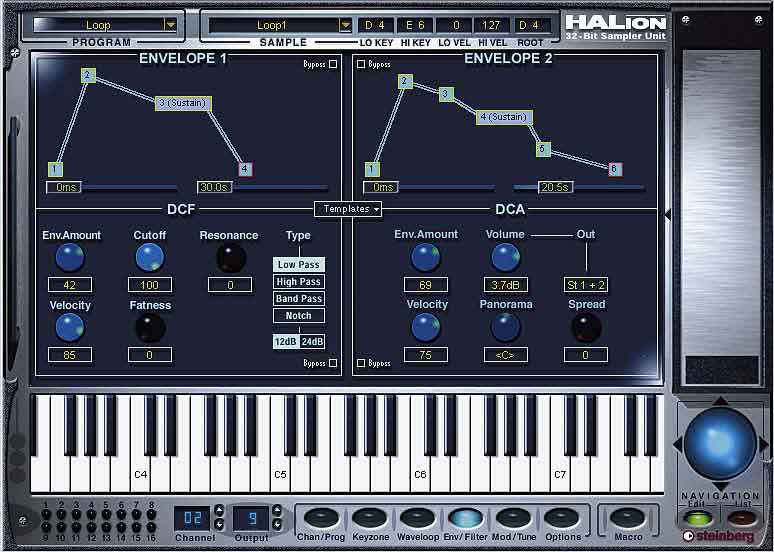This screenshot has width=774, height=552.
Task: Click the Macro page button
Action: [x=628, y=518]
